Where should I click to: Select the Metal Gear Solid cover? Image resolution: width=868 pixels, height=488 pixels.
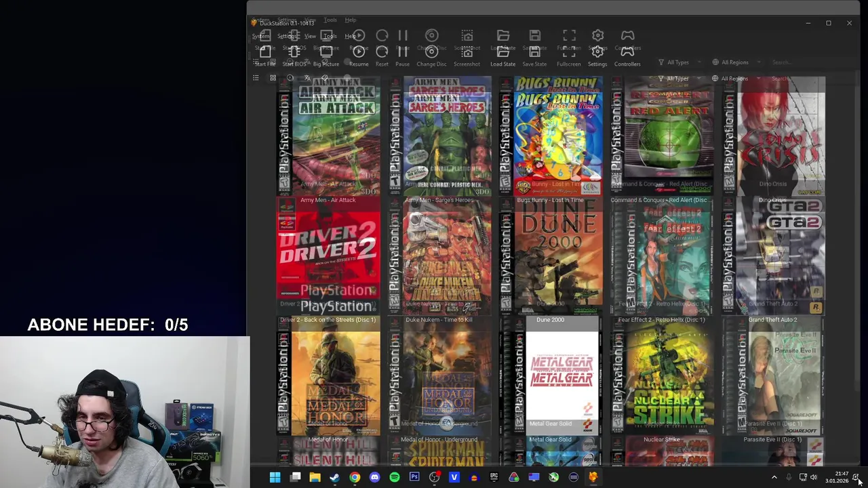pos(551,384)
